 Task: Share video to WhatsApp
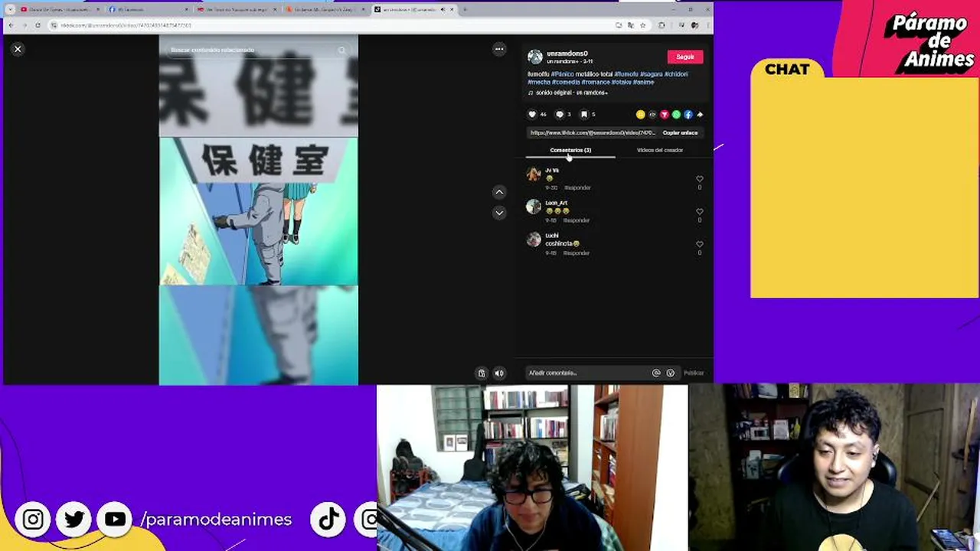(x=676, y=115)
